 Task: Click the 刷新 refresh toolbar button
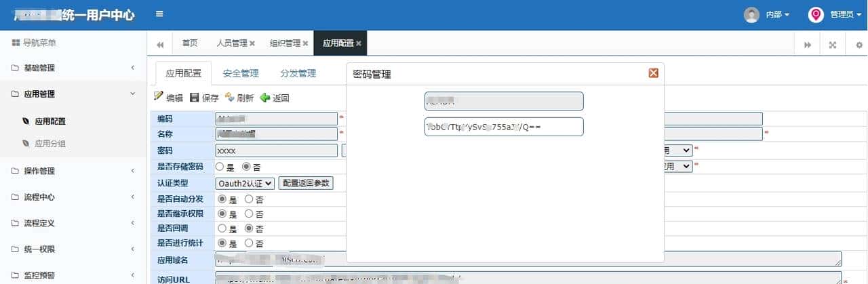pos(239,98)
